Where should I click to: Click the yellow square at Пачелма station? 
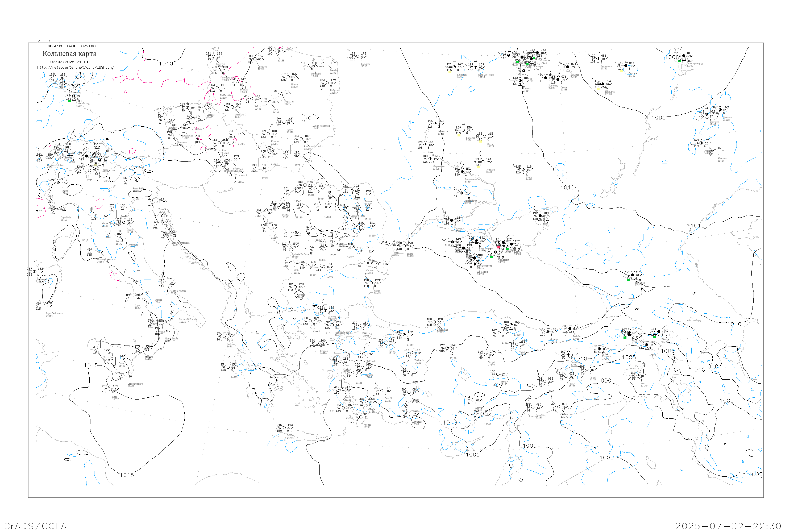tap(598, 89)
